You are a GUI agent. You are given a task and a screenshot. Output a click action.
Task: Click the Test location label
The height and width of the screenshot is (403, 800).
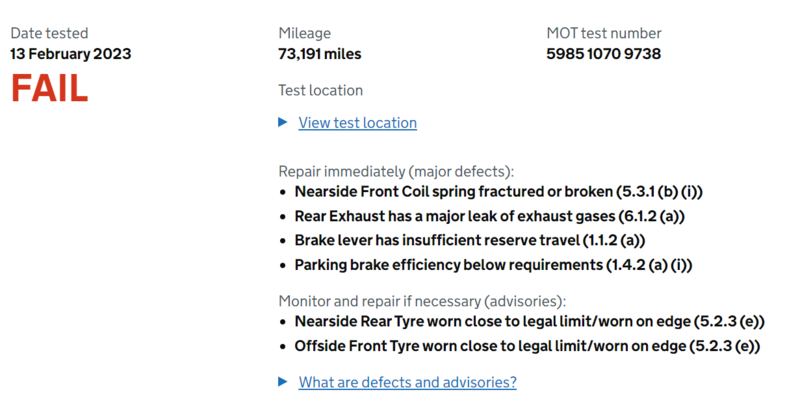[320, 90]
